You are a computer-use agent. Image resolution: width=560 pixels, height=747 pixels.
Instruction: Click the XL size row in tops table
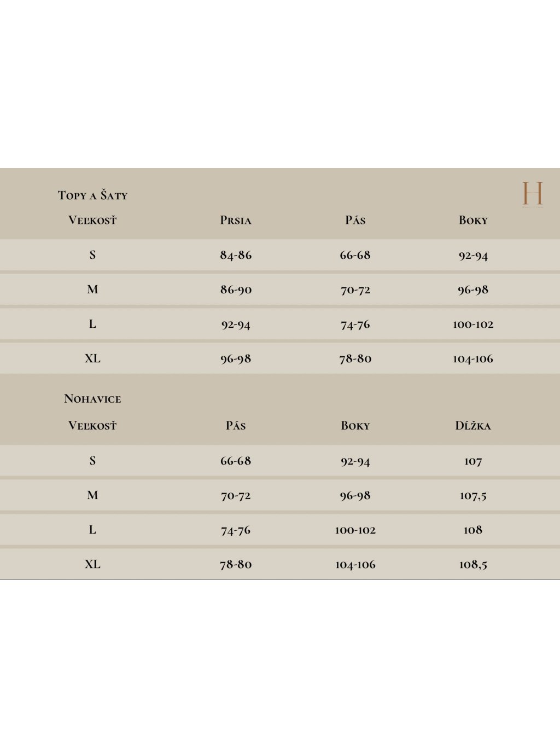(x=92, y=358)
